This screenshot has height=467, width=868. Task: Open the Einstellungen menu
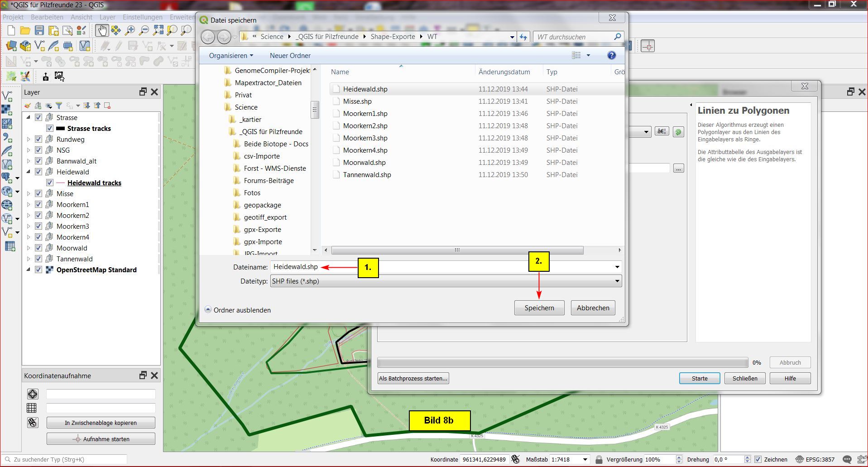point(142,17)
